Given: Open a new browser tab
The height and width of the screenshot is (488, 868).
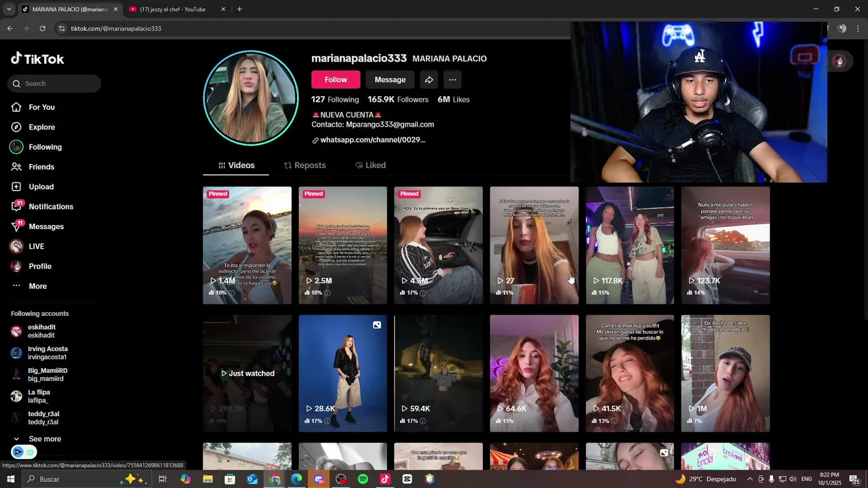Looking at the screenshot, I should coord(239,9).
